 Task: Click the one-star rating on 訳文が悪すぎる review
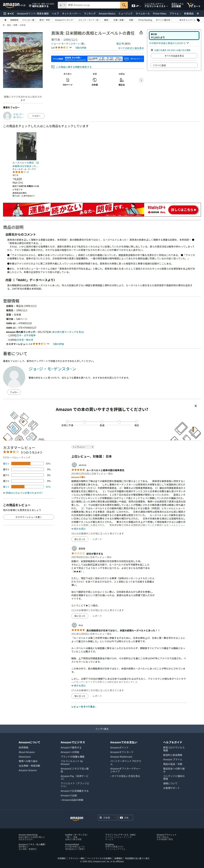(x=78, y=553)
